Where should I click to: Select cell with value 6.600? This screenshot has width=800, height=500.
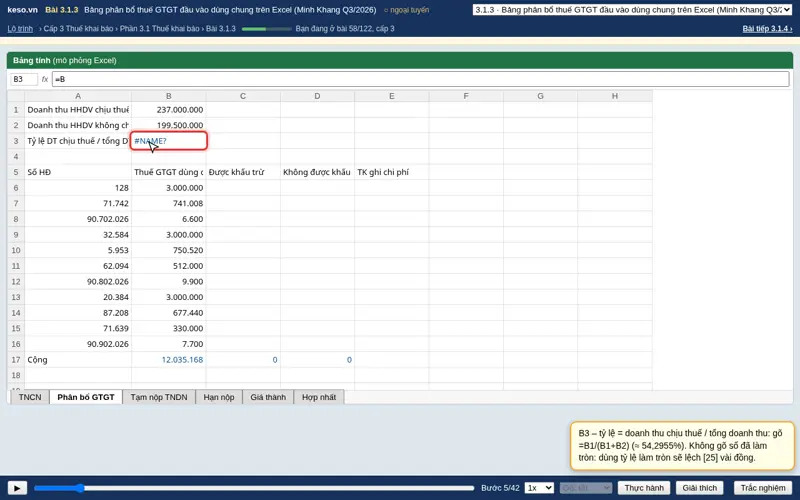[169, 219]
